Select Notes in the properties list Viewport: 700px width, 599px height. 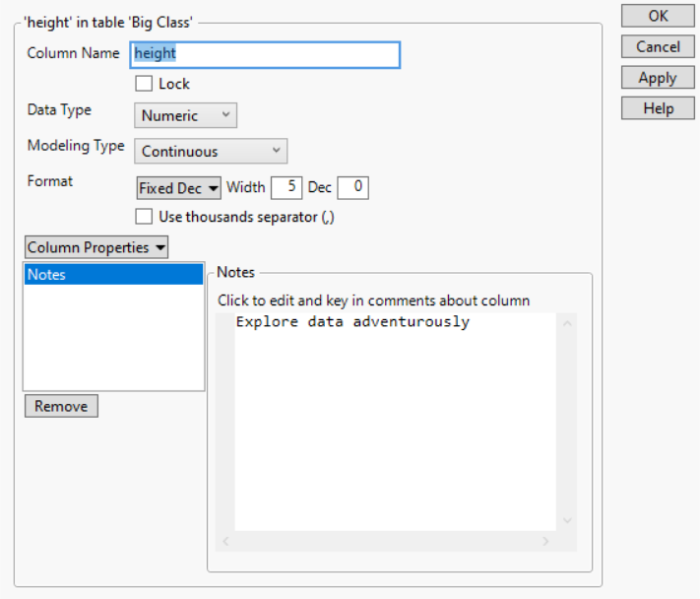point(114,274)
